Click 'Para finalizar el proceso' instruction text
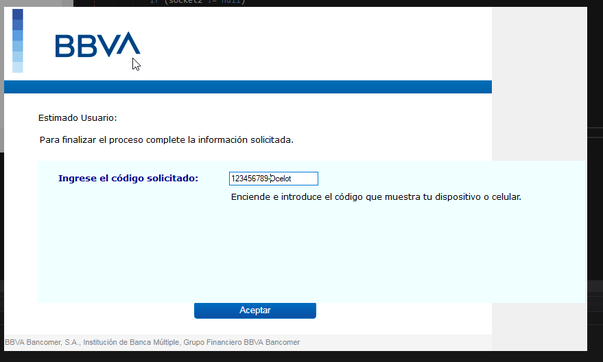603x362 pixels. point(166,140)
